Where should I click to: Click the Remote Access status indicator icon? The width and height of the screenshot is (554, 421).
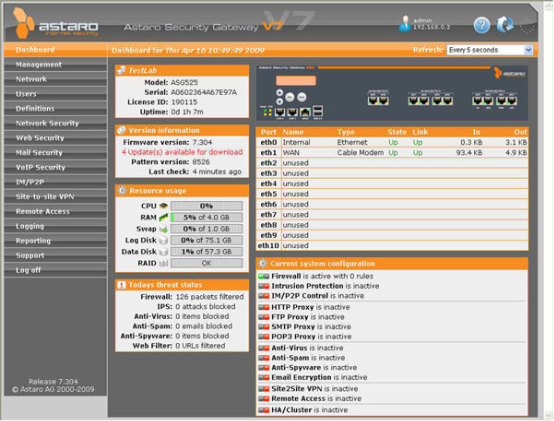point(264,399)
